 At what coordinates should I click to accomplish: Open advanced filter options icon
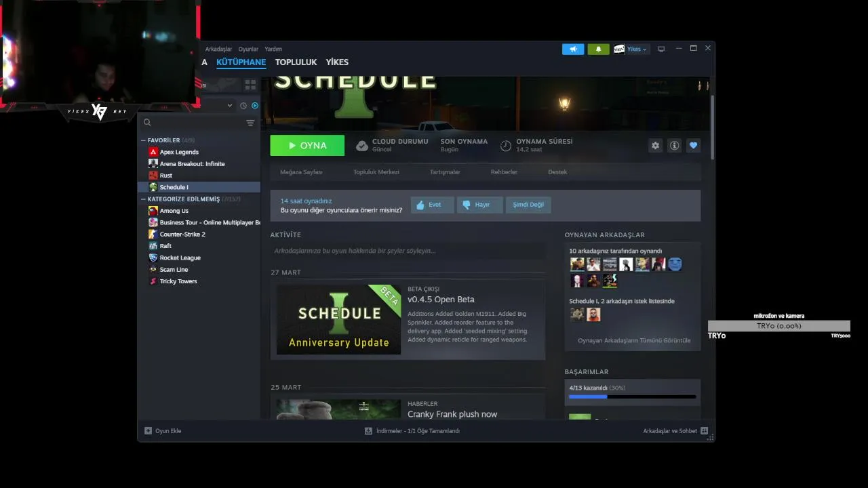coord(250,123)
